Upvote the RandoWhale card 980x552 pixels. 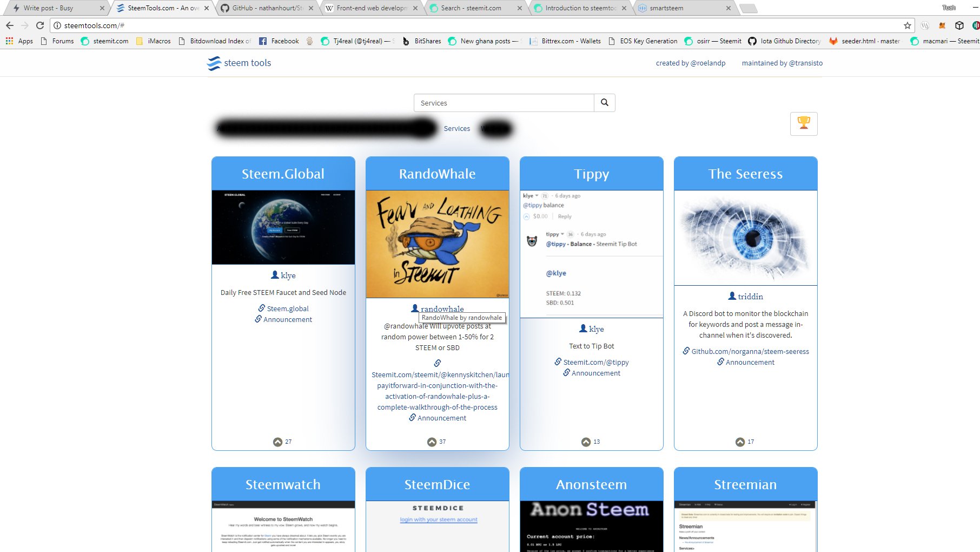coord(432,442)
